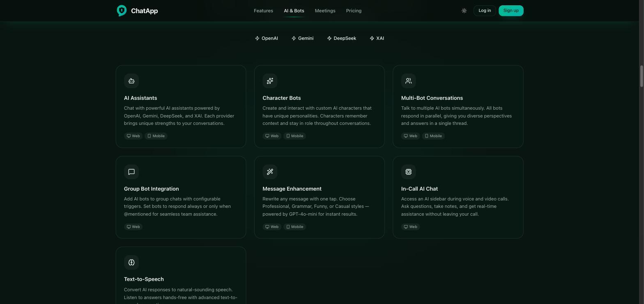Image resolution: width=644 pixels, height=304 pixels.
Task: Click the OpenAI provider badge
Action: [267, 38]
